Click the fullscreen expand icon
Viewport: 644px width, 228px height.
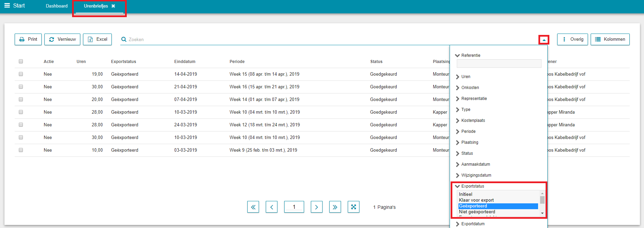coord(354,207)
